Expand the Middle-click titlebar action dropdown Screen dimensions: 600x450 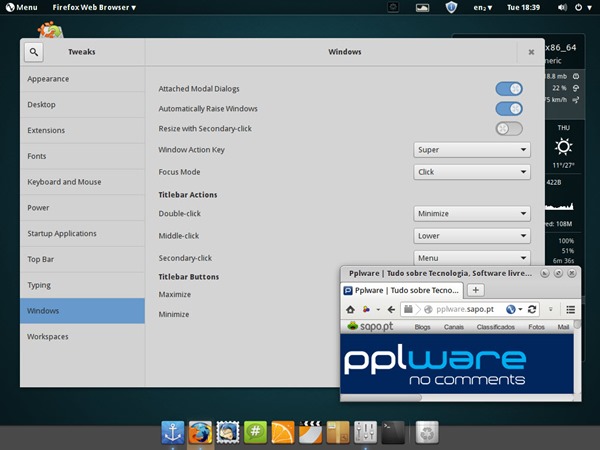[x=472, y=236]
